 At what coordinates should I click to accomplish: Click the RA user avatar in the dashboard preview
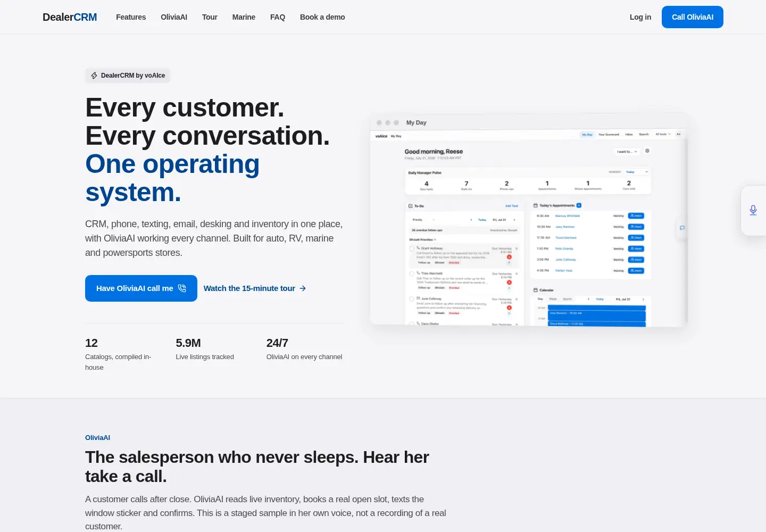coord(678,135)
